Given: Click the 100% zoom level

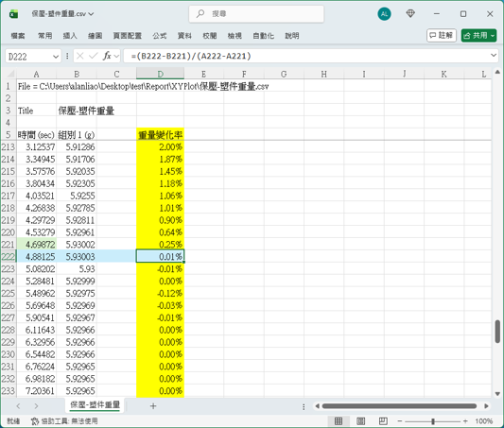Looking at the screenshot, I should (484, 421).
